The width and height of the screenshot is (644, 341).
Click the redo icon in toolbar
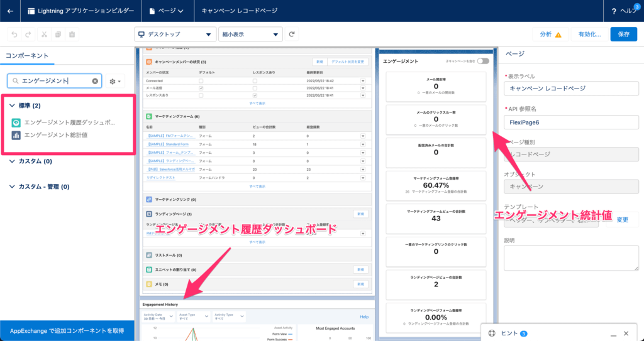(x=28, y=35)
